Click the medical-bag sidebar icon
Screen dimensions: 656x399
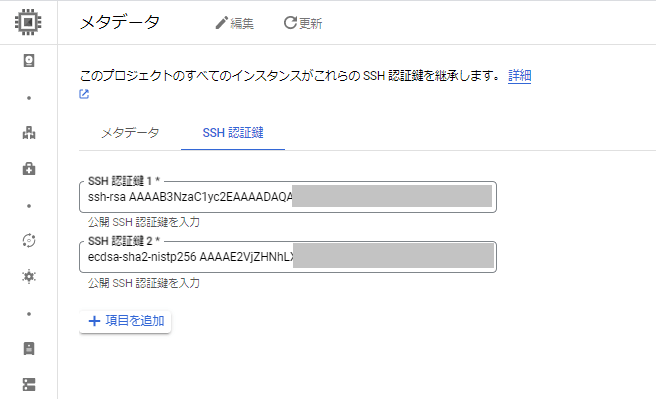[x=29, y=169]
